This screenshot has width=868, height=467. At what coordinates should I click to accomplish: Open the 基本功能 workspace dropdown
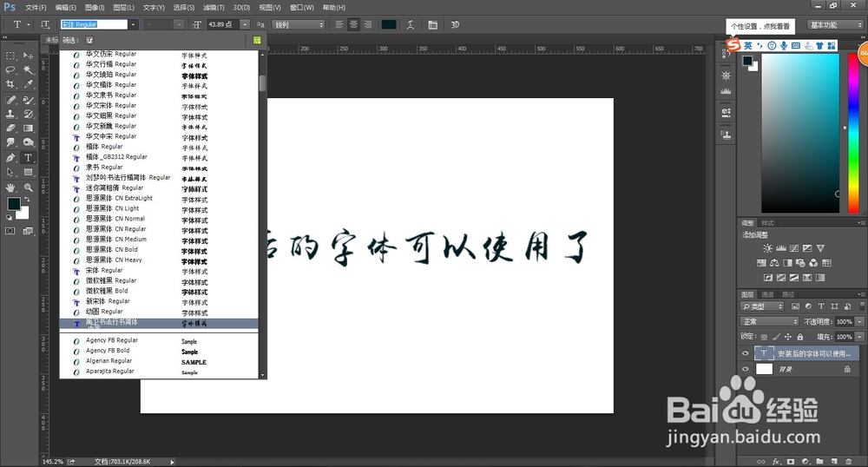834,25
